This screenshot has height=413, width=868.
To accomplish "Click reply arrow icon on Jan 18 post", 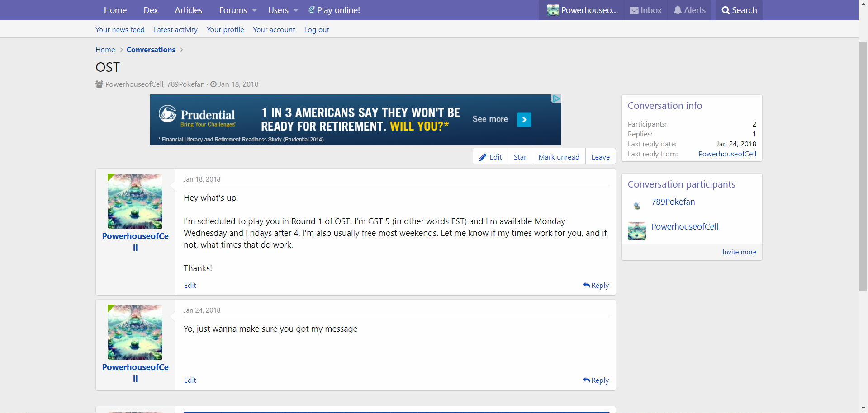I will 586,285.
